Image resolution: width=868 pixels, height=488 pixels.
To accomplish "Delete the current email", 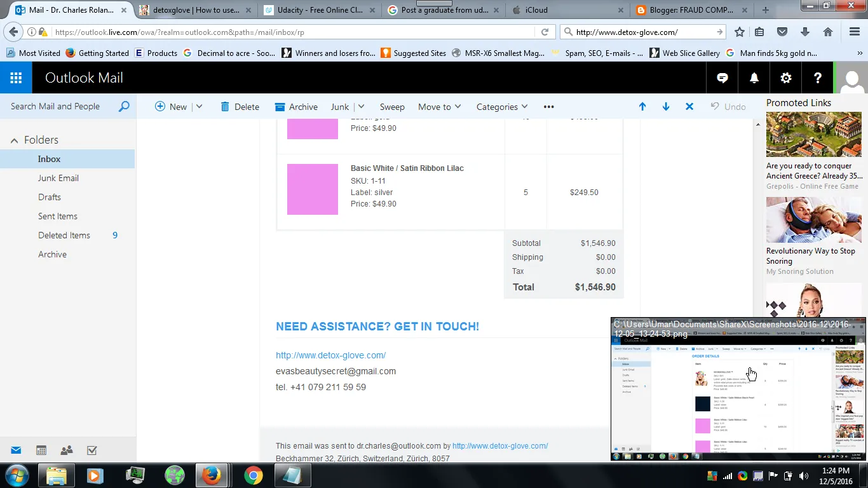I will 240,107.
